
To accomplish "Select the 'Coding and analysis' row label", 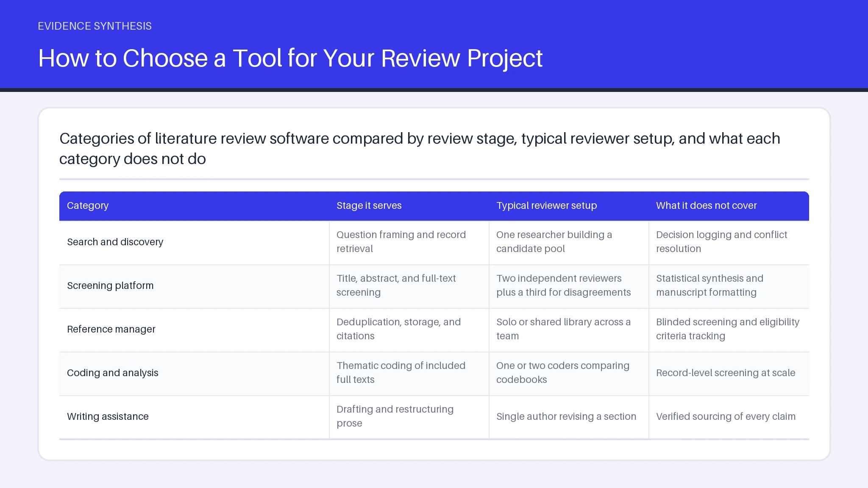I will pyautogui.click(x=112, y=373).
